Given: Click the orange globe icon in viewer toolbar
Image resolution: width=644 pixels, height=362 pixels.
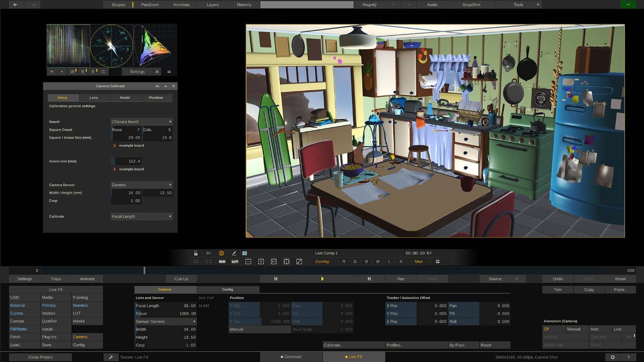Looking at the screenshot, I should (x=222, y=253).
